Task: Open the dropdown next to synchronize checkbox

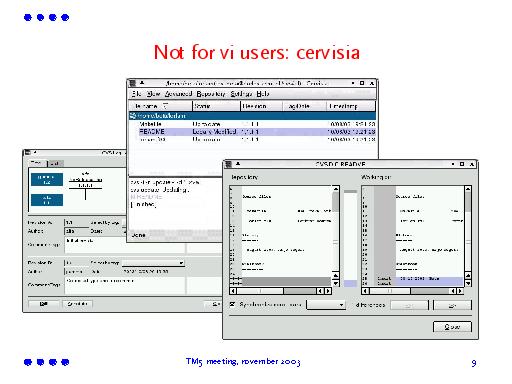Action: tap(326, 305)
